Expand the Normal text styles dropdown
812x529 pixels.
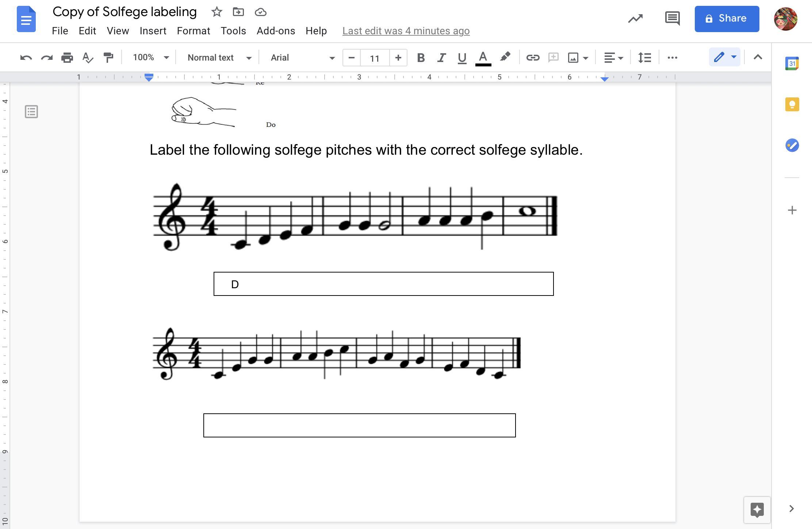tap(219, 58)
